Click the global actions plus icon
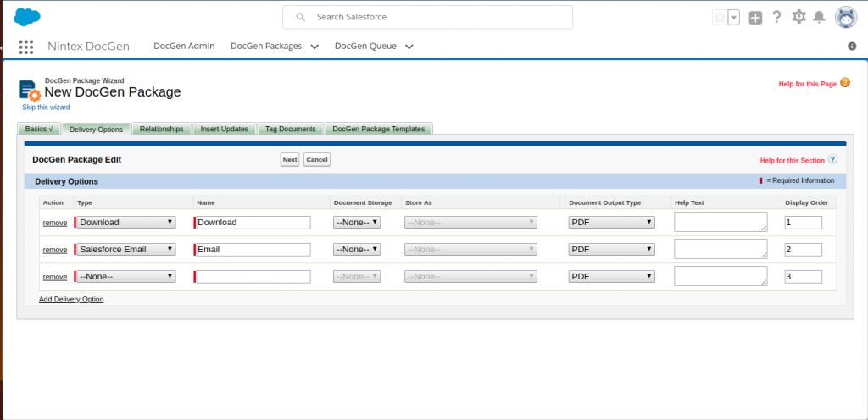868x420 pixels. [x=755, y=17]
